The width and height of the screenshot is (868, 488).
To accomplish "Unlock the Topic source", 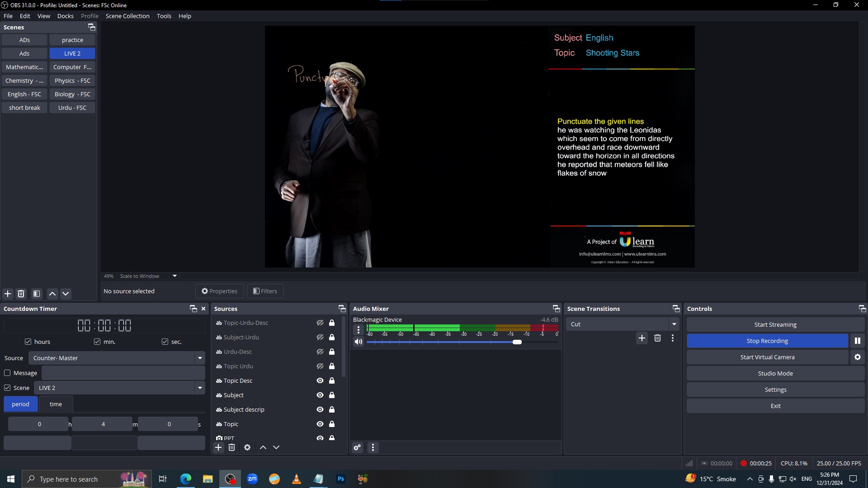I will click(332, 424).
